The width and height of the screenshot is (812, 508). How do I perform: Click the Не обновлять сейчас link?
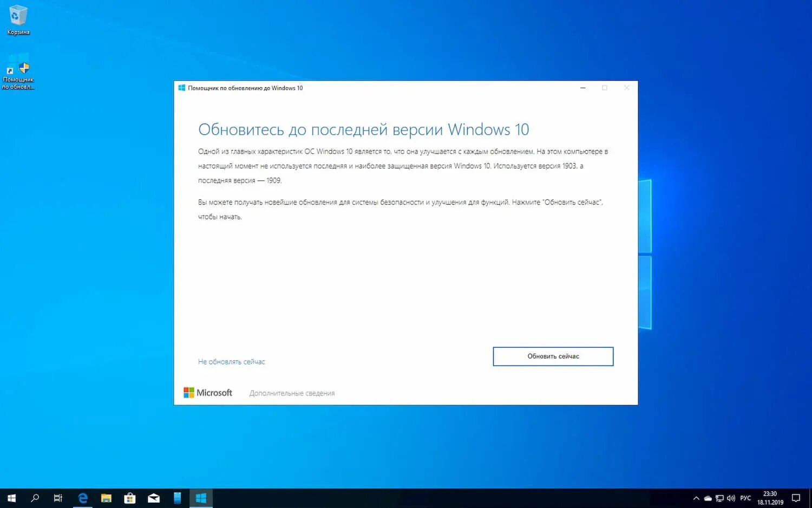point(232,362)
